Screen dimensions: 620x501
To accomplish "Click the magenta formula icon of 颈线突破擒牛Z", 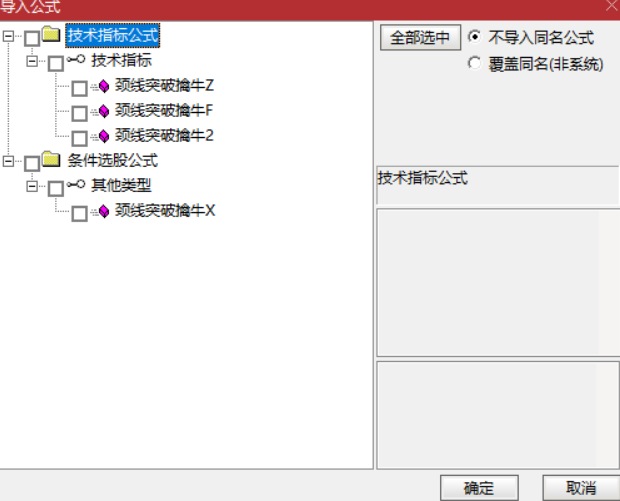I will (x=104, y=86).
